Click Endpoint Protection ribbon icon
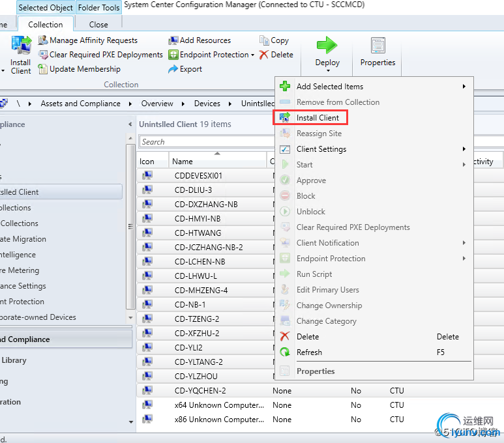 coord(173,55)
